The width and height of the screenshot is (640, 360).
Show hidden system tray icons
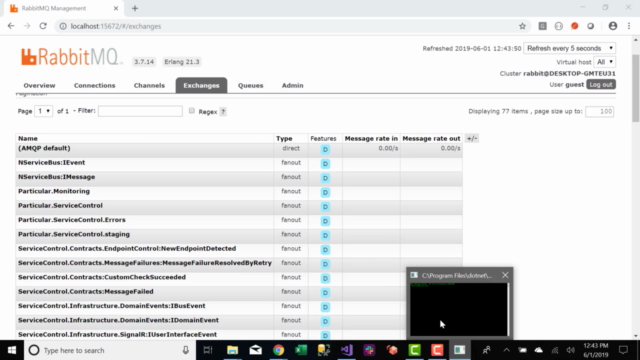click(506, 350)
